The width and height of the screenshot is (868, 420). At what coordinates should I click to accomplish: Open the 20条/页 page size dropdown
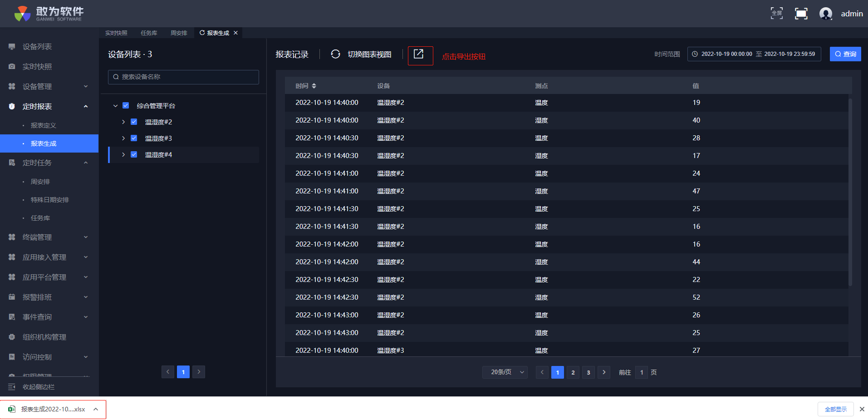(505, 372)
